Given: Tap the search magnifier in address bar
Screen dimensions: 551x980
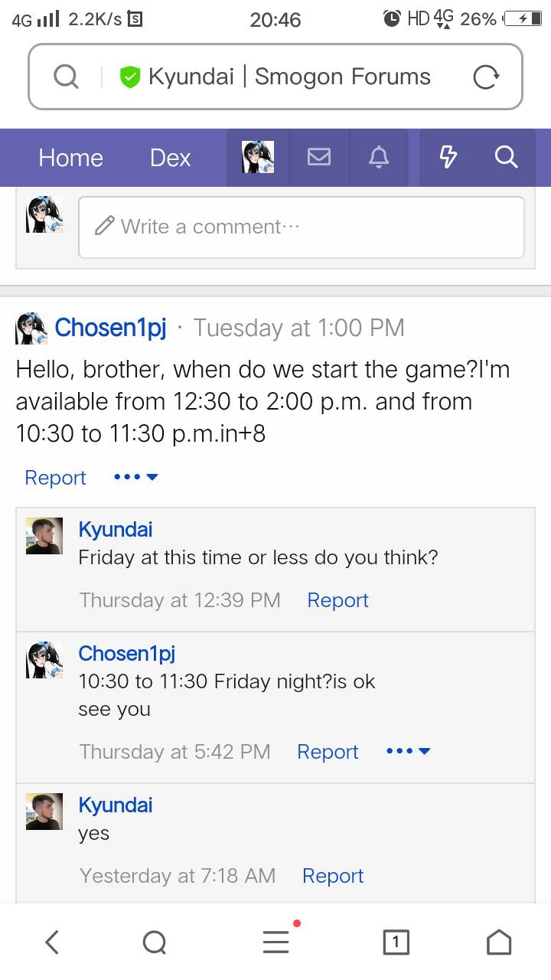Looking at the screenshot, I should [x=66, y=77].
